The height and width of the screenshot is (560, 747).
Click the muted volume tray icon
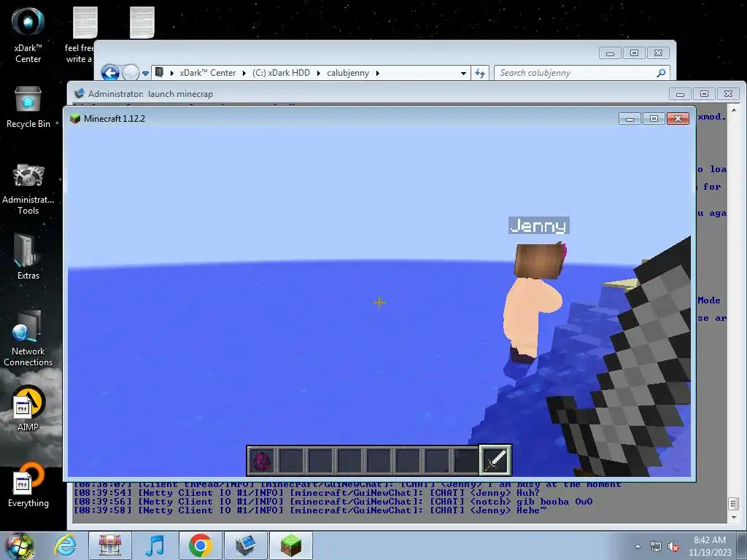tap(673, 546)
